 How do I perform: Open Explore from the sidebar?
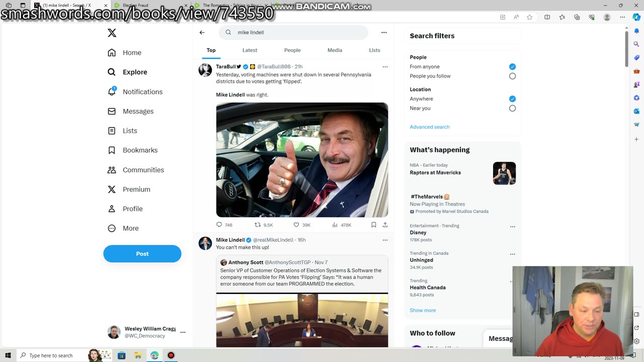point(128,72)
